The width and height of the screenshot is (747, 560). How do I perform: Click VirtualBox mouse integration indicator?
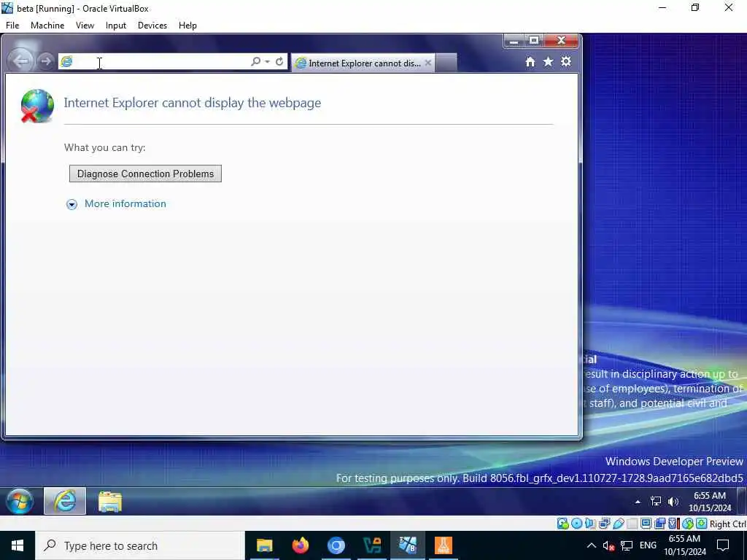[688, 524]
